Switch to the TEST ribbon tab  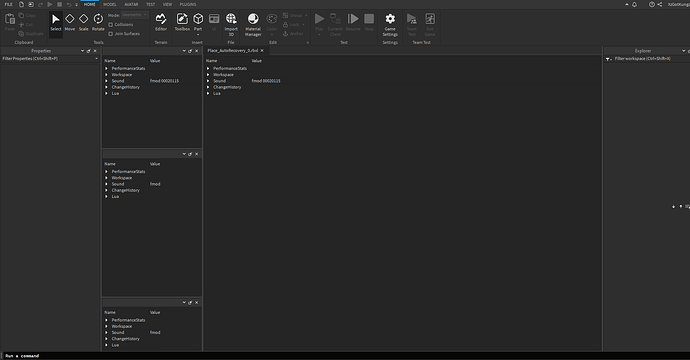click(x=150, y=4)
